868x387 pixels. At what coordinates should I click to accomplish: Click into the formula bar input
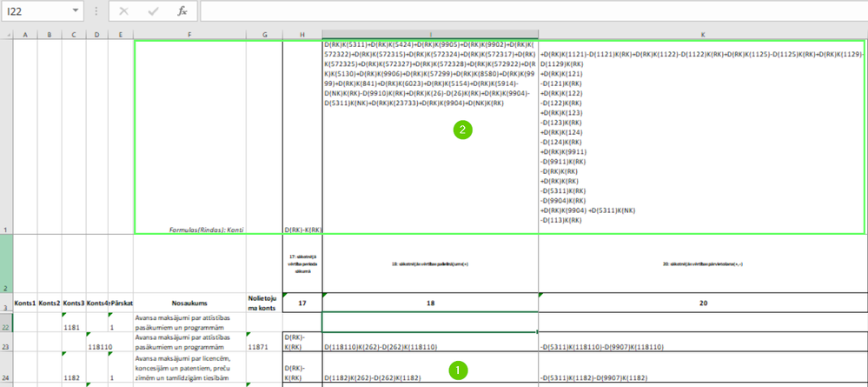(x=533, y=11)
